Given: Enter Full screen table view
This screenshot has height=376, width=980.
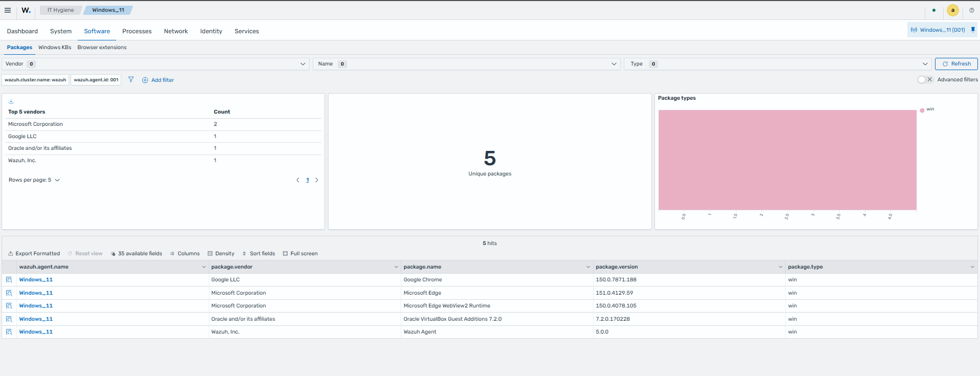Looking at the screenshot, I should coord(300,254).
